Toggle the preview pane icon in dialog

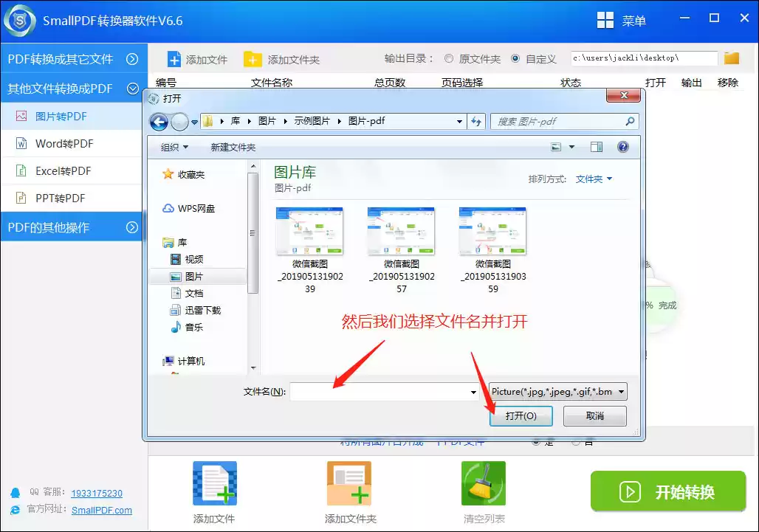click(597, 147)
